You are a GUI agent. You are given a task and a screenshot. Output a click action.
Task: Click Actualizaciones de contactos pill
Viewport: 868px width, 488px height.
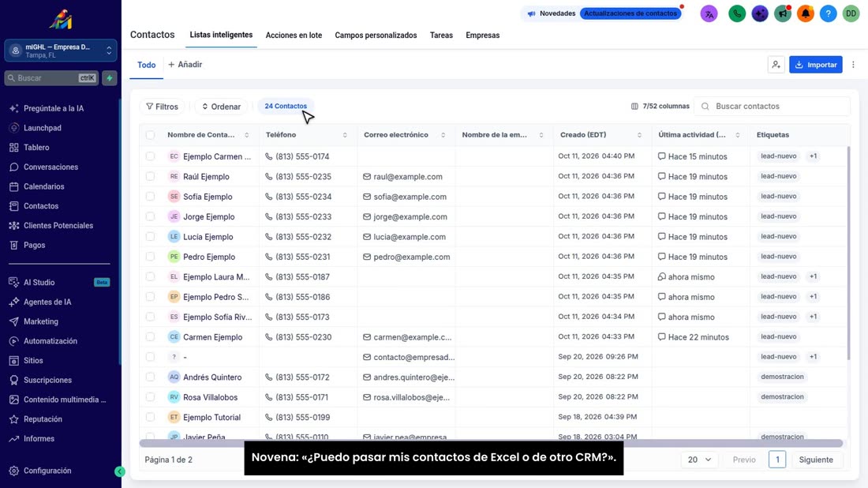[x=630, y=13]
